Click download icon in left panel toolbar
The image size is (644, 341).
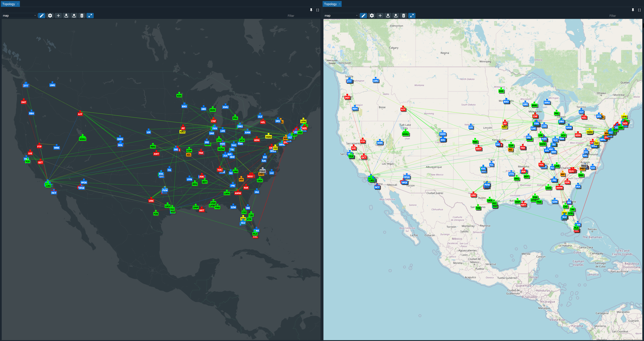pyautogui.click(x=66, y=15)
